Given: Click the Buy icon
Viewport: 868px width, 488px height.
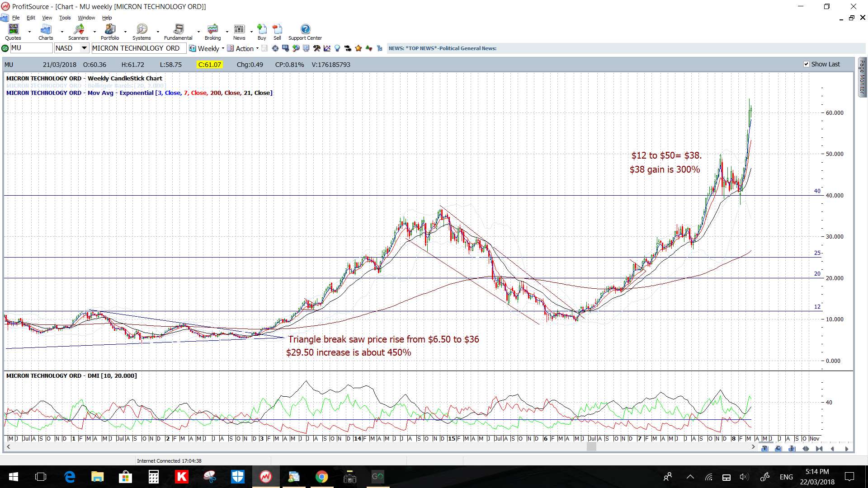Looking at the screenshot, I should (x=262, y=32).
